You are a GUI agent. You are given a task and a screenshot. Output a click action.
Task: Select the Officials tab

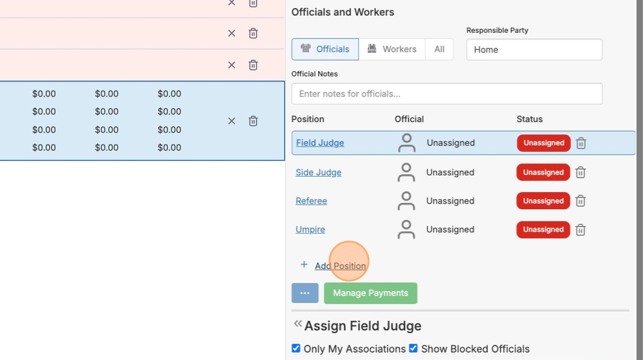pos(325,49)
